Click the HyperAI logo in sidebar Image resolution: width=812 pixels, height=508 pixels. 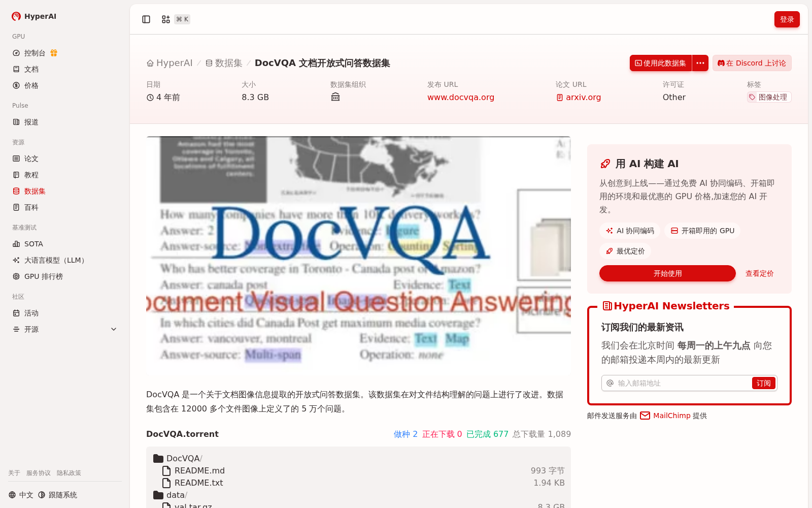click(x=33, y=16)
